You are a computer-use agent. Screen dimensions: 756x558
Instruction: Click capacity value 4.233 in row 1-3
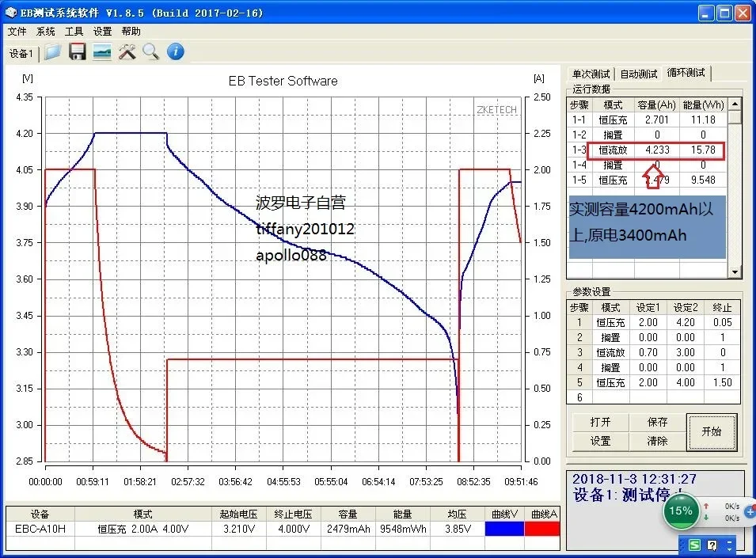(x=657, y=150)
